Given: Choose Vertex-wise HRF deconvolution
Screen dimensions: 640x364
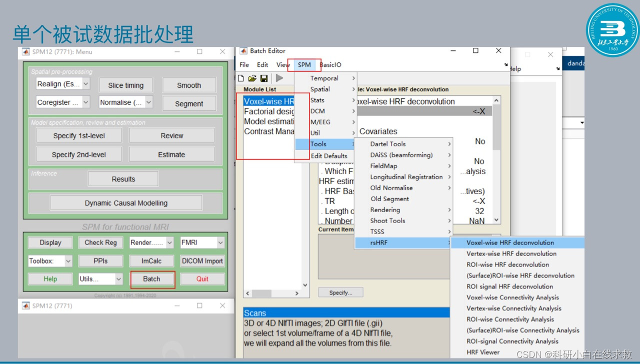Looking at the screenshot, I should pyautogui.click(x=517, y=254).
